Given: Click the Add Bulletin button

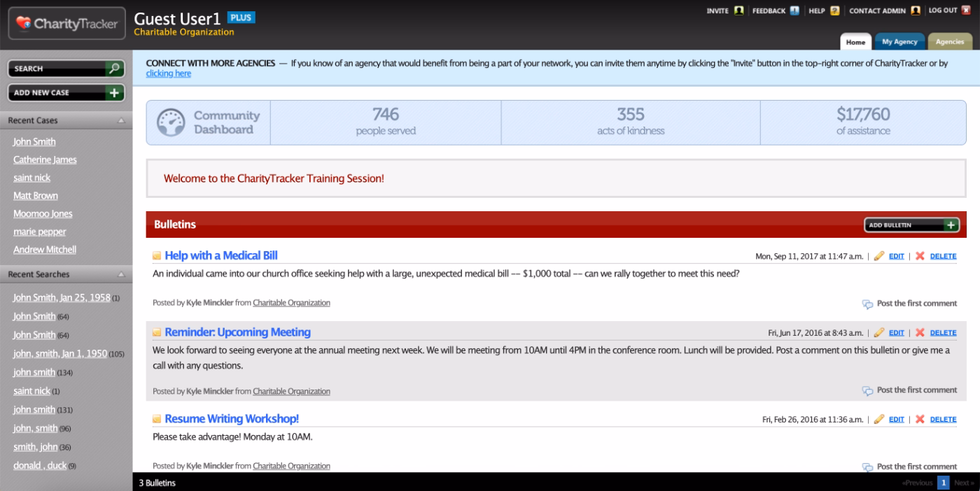Looking at the screenshot, I should point(911,225).
